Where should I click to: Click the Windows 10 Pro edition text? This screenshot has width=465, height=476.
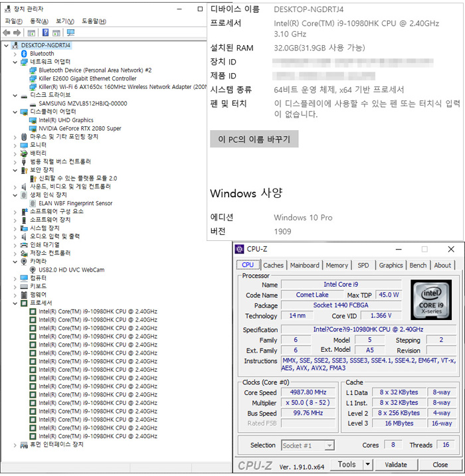[303, 218]
